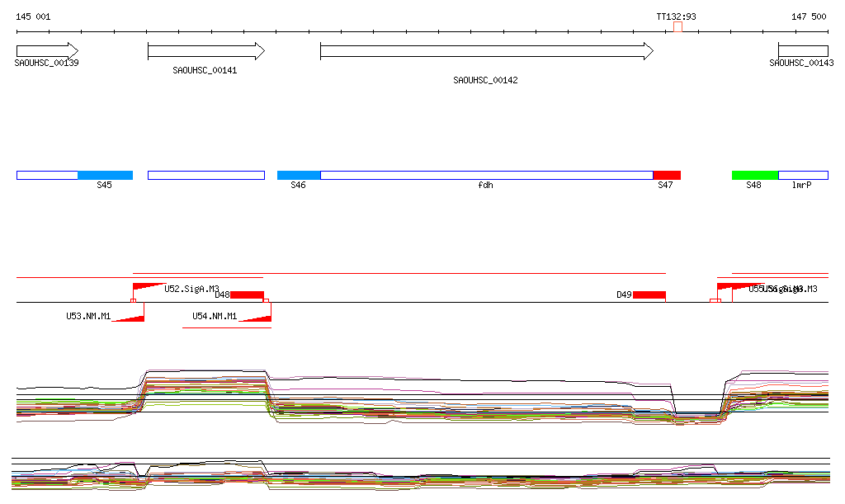
Task: Click the U54.NM.M1 red triangle marker
Action: [x=257, y=313]
